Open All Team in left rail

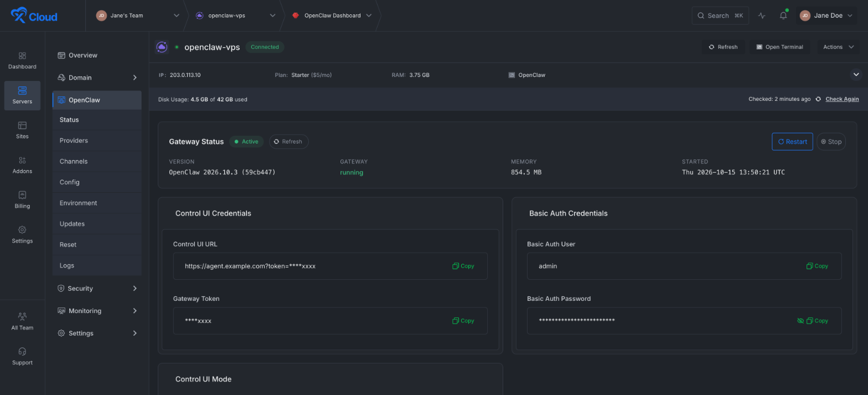point(22,321)
